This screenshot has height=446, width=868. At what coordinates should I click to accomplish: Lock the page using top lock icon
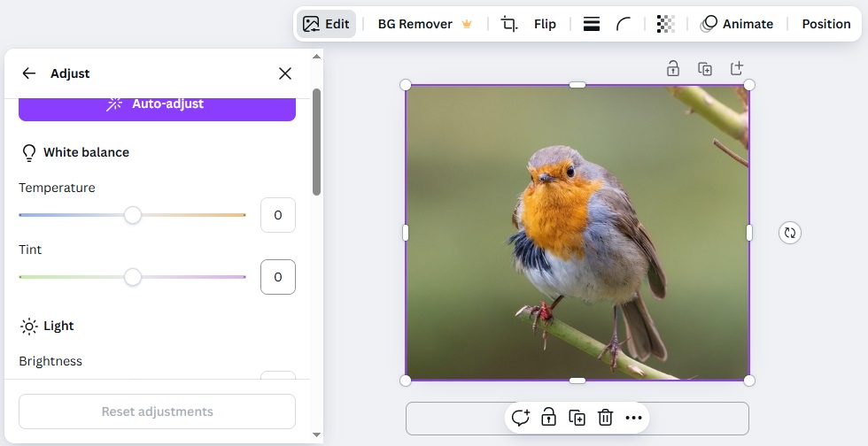(x=672, y=69)
